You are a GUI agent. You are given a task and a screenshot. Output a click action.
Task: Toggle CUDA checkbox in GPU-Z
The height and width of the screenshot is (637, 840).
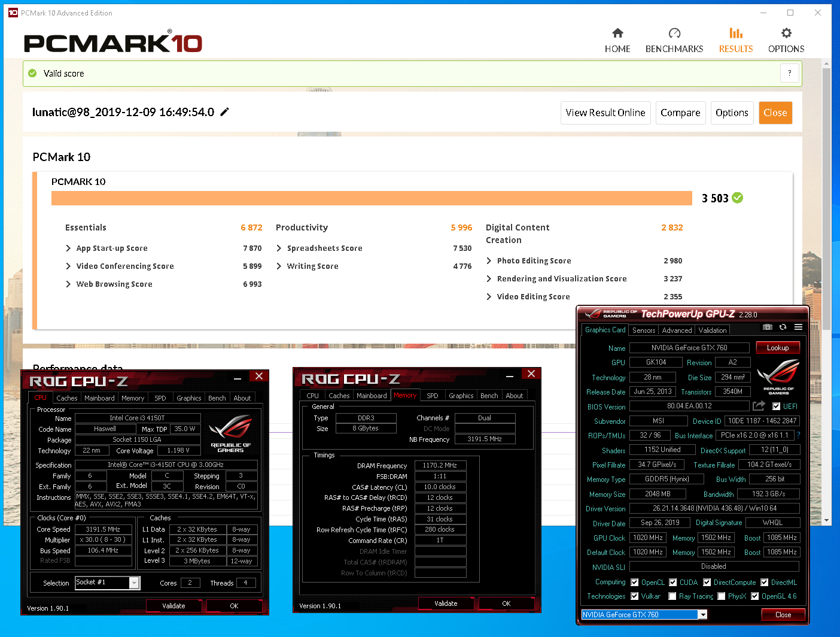pyautogui.click(x=673, y=582)
